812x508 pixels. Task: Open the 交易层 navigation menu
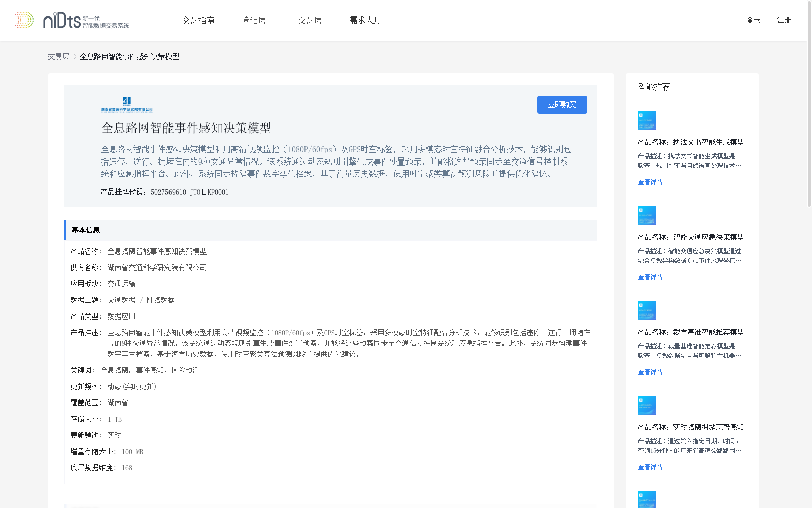point(310,20)
